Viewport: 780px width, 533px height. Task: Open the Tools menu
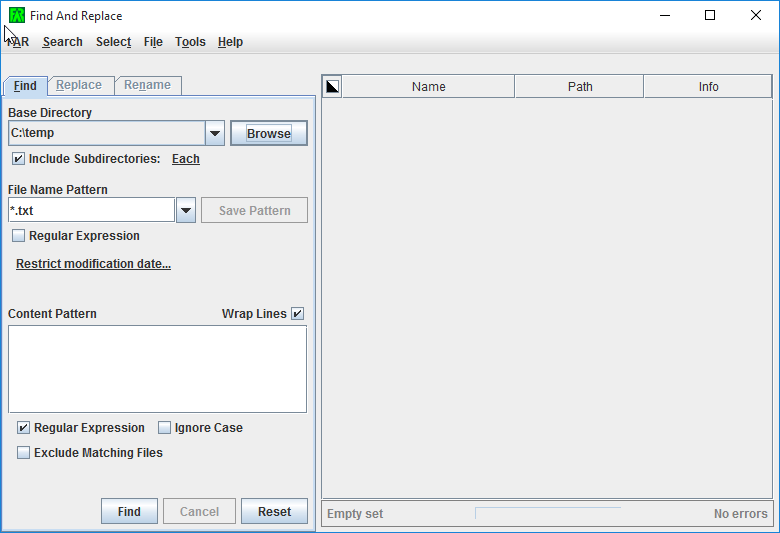pos(190,42)
